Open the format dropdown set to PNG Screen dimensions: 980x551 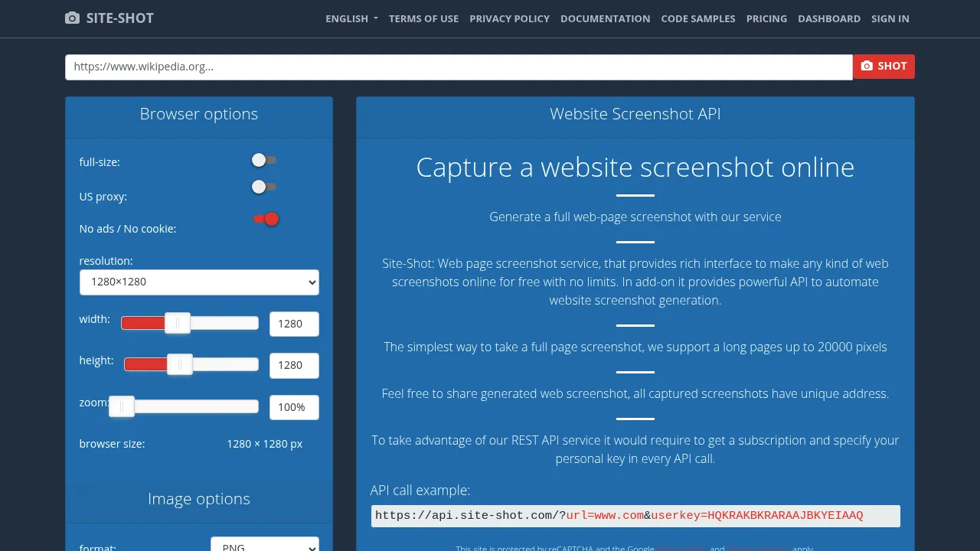(264, 545)
